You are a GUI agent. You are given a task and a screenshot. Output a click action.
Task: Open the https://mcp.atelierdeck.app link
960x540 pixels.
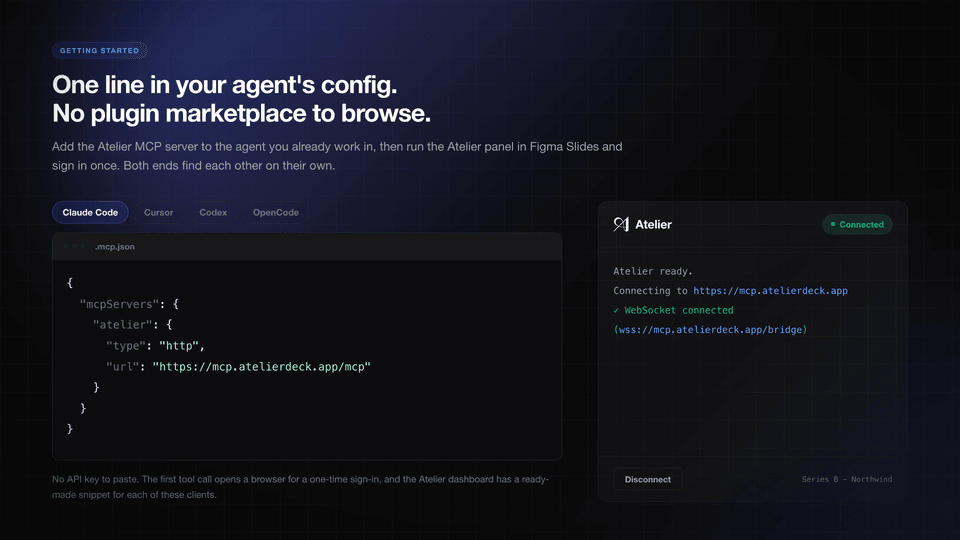770,291
